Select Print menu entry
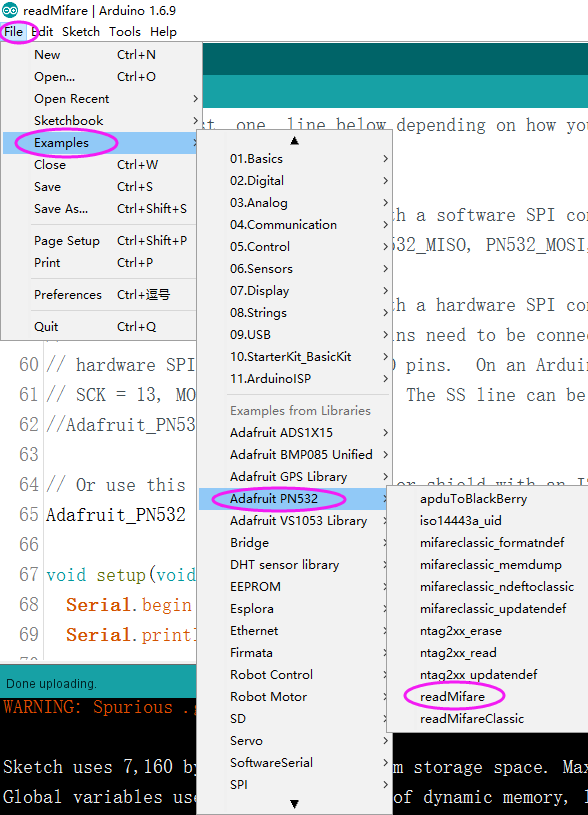The height and width of the screenshot is (815, 588). (99, 262)
